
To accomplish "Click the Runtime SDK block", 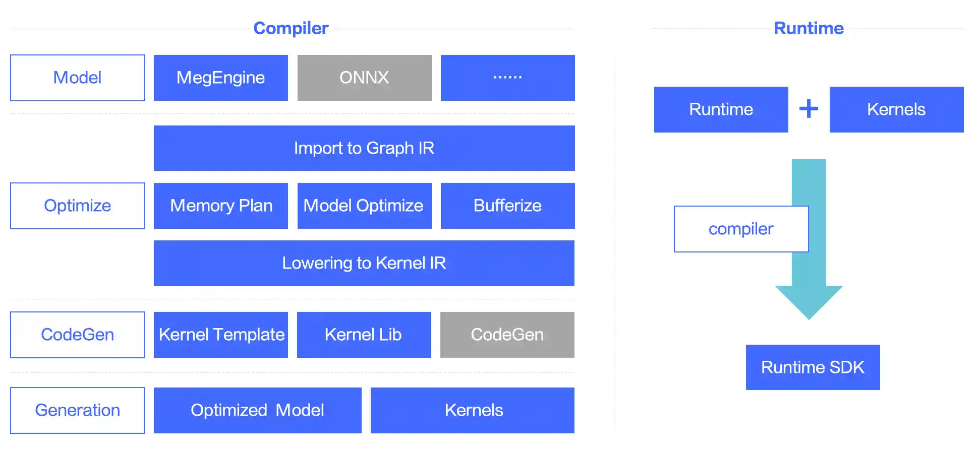I will pos(813,367).
